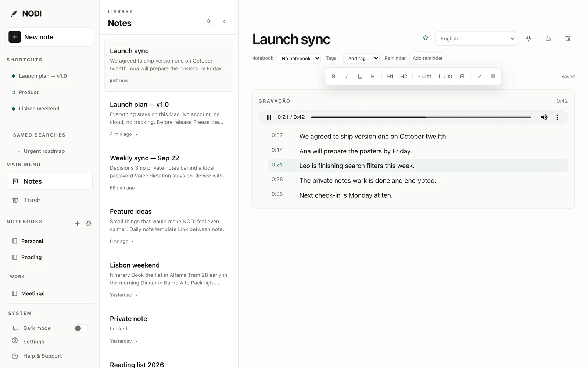588x368 pixels.
Task: Click the New note button
Action: (x=50, y=37)
